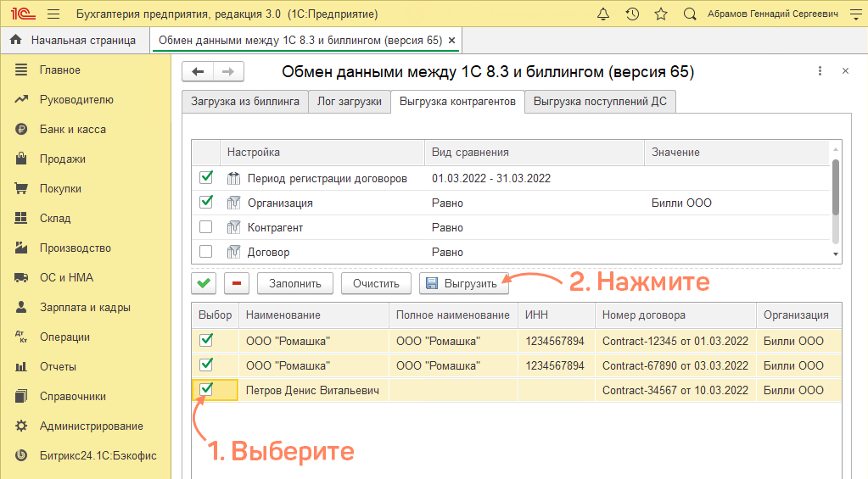
Task: Enable Контрагент filter checkbox
Action: (206, 226)
